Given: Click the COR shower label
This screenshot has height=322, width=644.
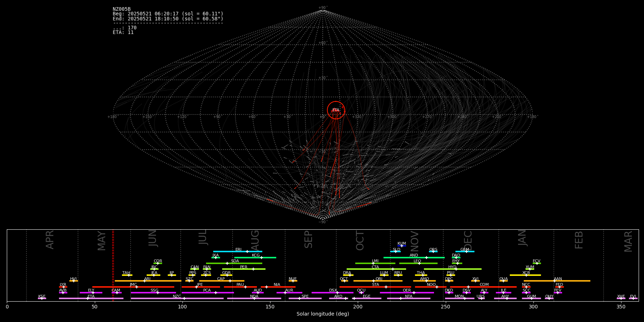Looking at the screenshot, I should [x=158, y=261].
